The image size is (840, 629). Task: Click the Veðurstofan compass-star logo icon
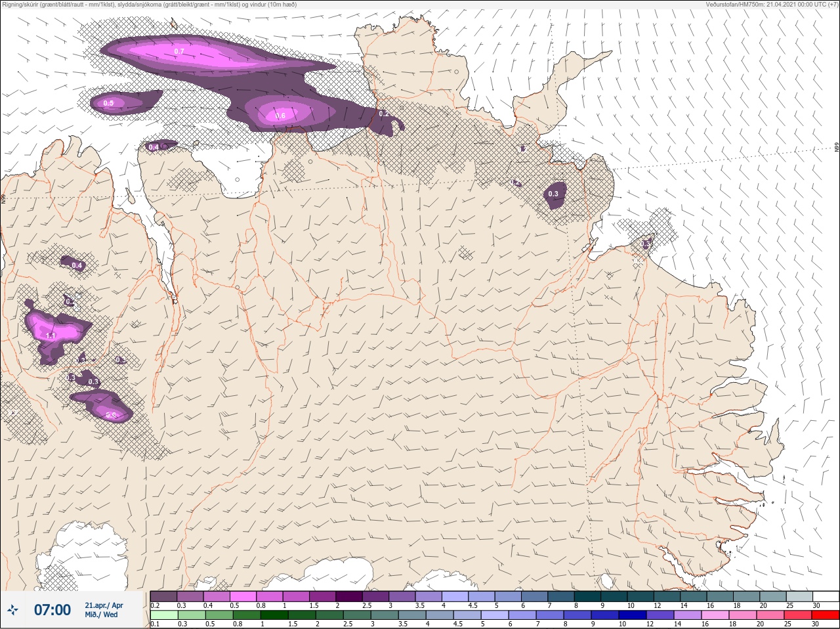pos(12,611)
